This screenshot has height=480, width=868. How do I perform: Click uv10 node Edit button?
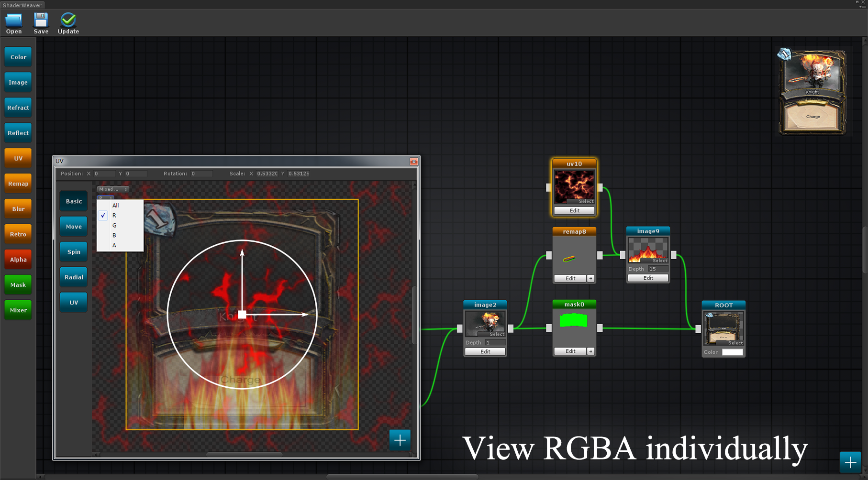pos(574,210)
